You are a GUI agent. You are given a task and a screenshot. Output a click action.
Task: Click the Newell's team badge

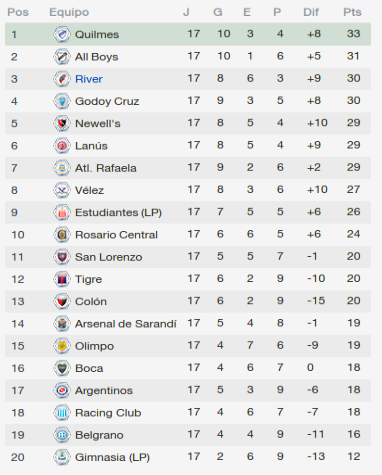pyautogui.click(x=62, y=123)
